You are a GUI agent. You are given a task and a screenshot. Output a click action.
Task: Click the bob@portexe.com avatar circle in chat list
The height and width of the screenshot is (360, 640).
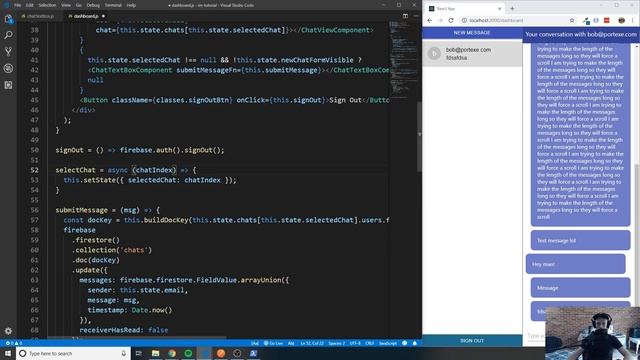434,53
